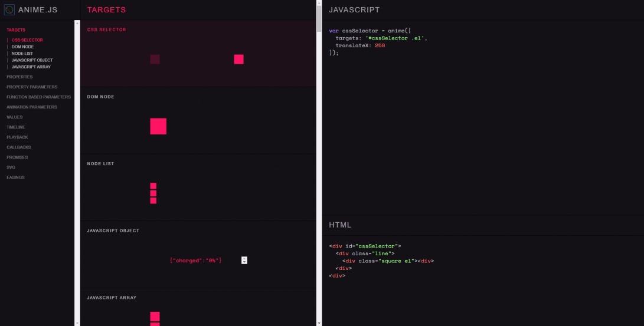
Task: Click the "square el" class in HTML code
Action: tap(396, 261)
